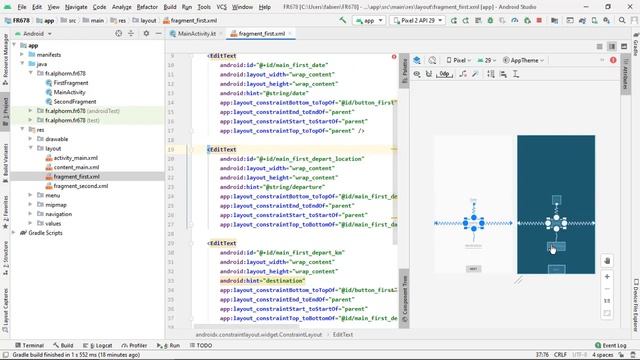Click the Default Margins 0dp button
640x360 pixels.
pos(444,74)
